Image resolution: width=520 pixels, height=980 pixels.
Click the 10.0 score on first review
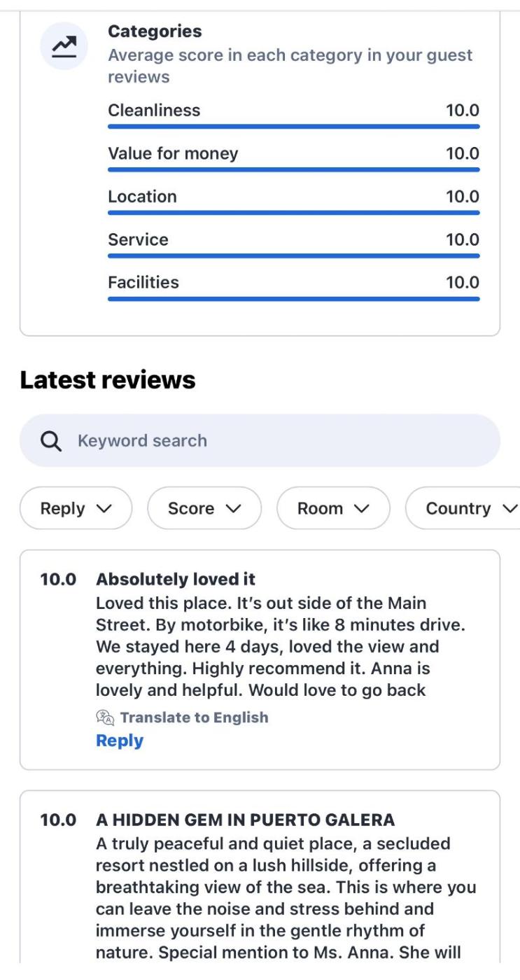57,580
